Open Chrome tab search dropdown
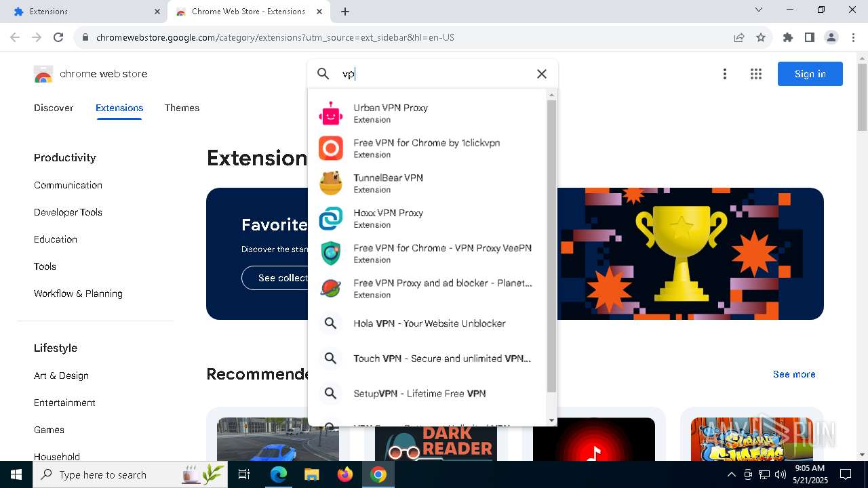Image resolution: width=868 pixels, height=488 pixels. click(759, 9)
